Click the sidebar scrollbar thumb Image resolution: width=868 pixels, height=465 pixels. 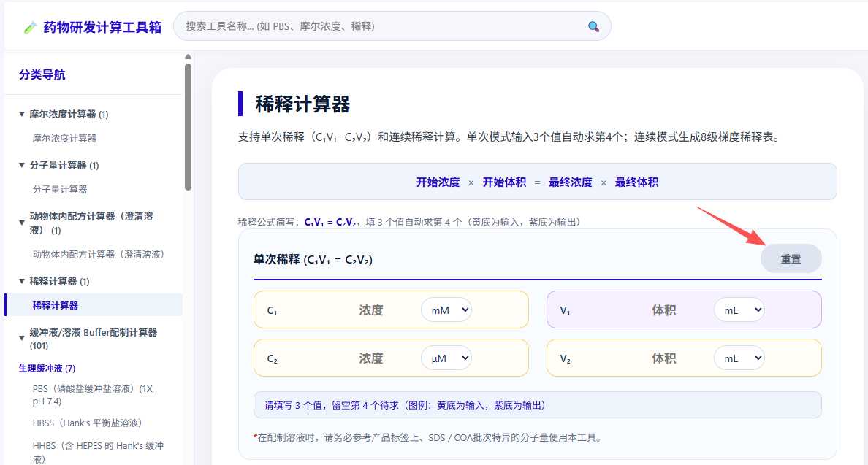point(189,127)
